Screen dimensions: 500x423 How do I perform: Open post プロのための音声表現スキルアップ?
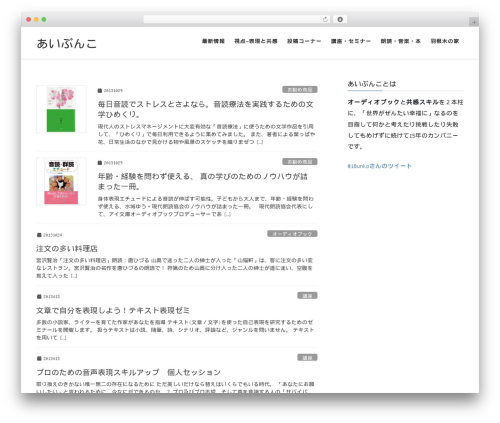pyautogui.click(x=128, y=372)
